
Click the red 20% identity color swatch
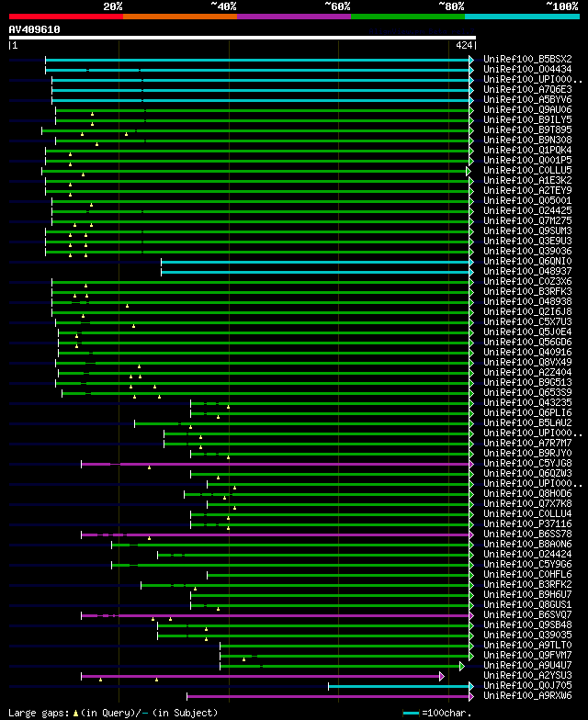pyautogui.click(x=66, y=17)
